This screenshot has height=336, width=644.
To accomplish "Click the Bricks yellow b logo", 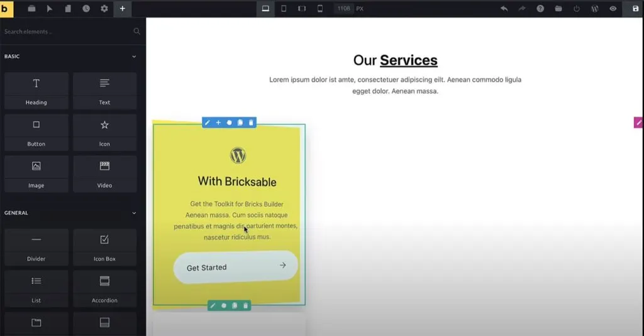I will click(6, 9).
